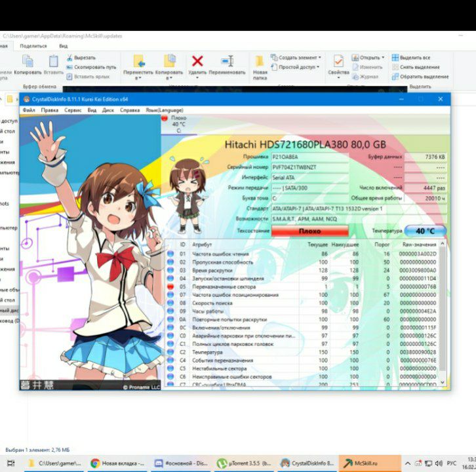Open McSkill.ru taskbar button

(370, 463)
